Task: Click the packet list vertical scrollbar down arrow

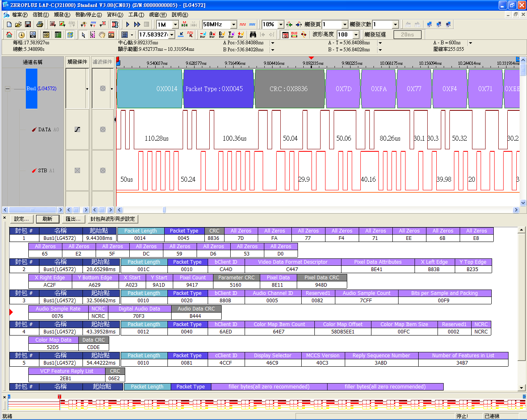Action: (x=522, y=388)
